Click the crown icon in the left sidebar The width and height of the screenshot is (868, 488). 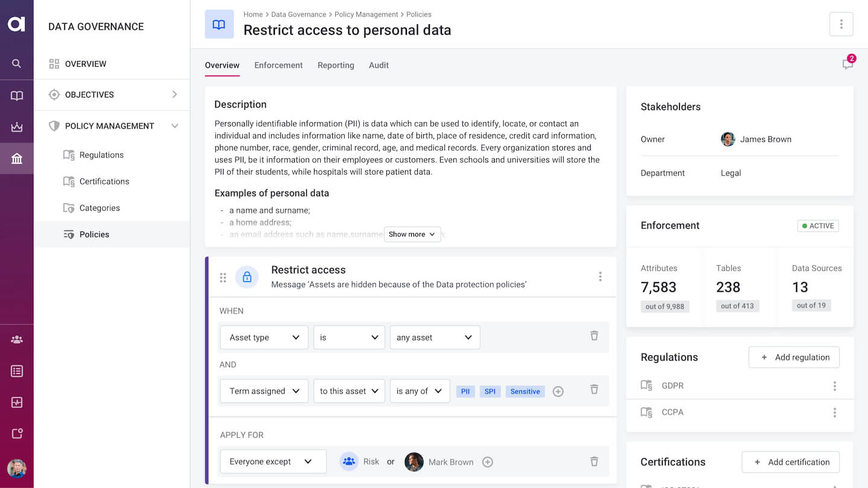(x=17, y=127)
